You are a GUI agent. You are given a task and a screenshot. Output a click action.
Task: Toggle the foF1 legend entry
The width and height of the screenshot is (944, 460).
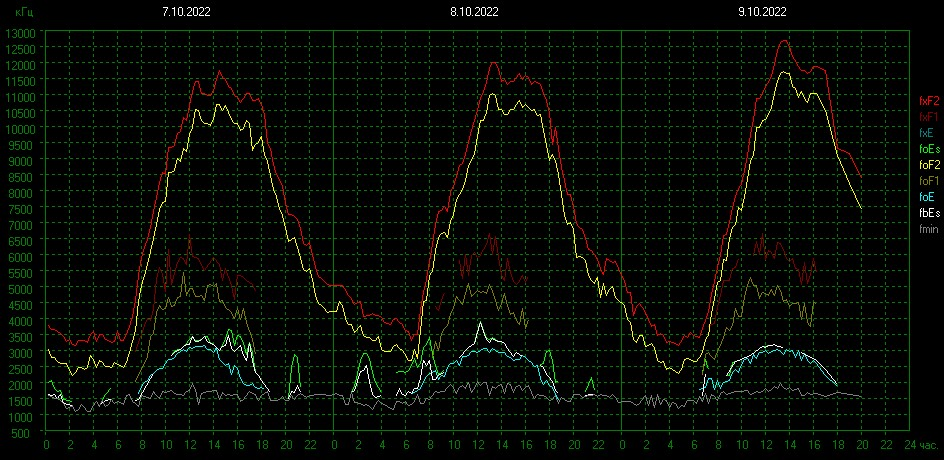pos(929,180)
